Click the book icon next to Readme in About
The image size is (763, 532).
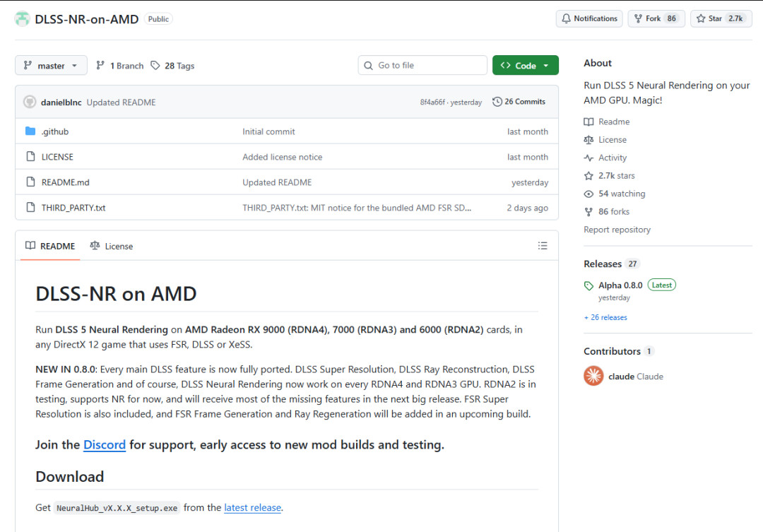coord(588,122)
